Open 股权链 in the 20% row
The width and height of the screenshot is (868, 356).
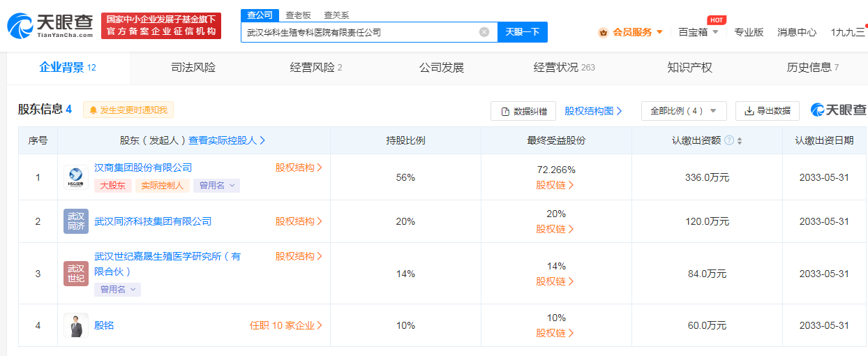click(555, 229)
